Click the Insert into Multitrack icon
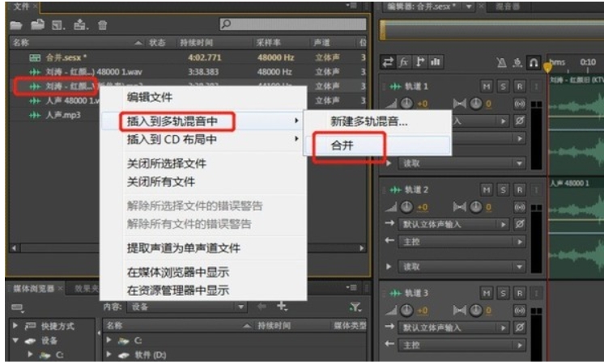Screen dimensions: 604x364 tap(81, 25)
